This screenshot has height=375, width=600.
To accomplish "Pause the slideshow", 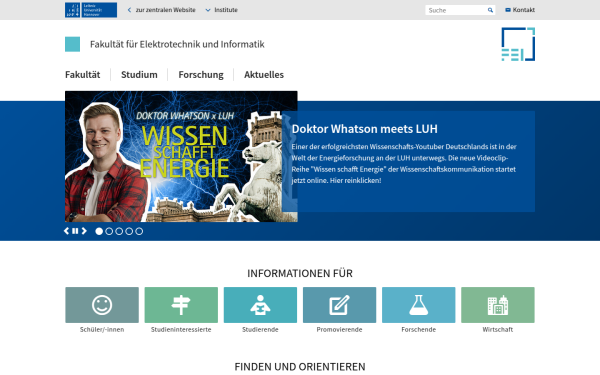I will coord(75,231).
